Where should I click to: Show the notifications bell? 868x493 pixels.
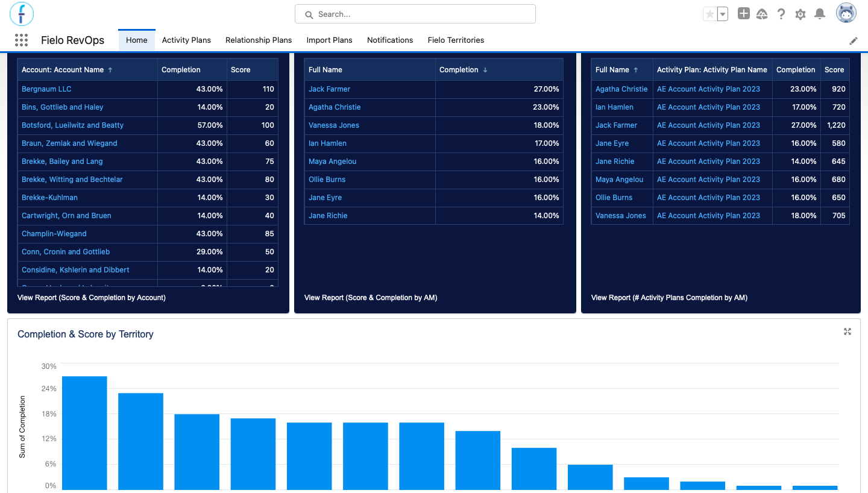[820, 14]
